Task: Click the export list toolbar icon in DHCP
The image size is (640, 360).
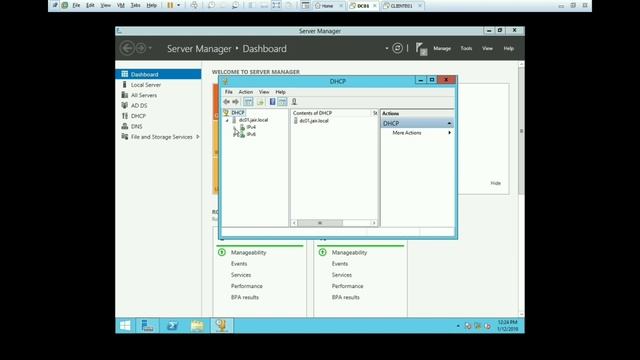Action: tap(260, 102)
